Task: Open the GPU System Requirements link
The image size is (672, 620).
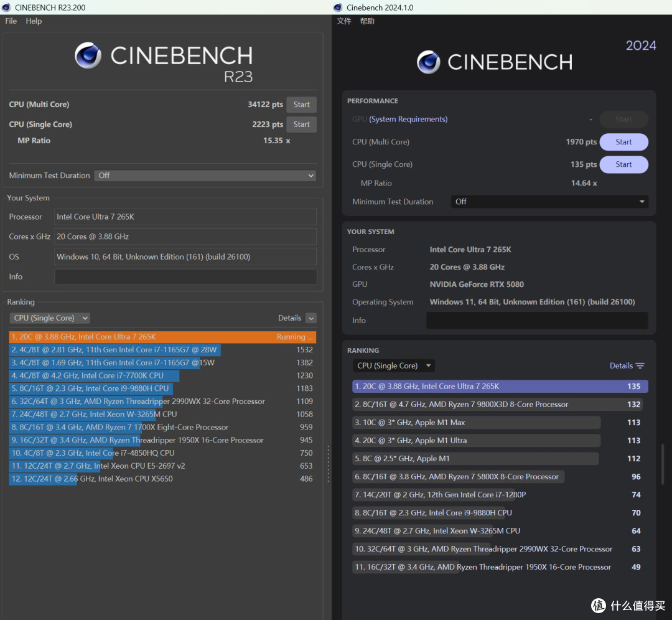Action: point(408,119)
